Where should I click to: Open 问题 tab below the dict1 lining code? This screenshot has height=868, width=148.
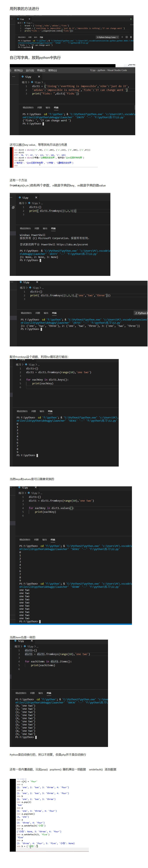(x=40, y=108)
